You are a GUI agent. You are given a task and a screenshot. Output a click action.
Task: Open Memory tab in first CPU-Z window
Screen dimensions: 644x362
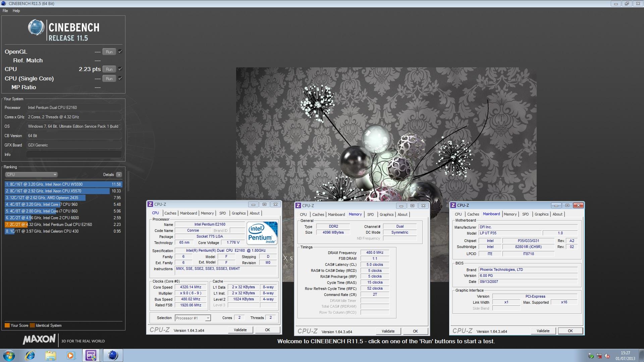(207, 213)
